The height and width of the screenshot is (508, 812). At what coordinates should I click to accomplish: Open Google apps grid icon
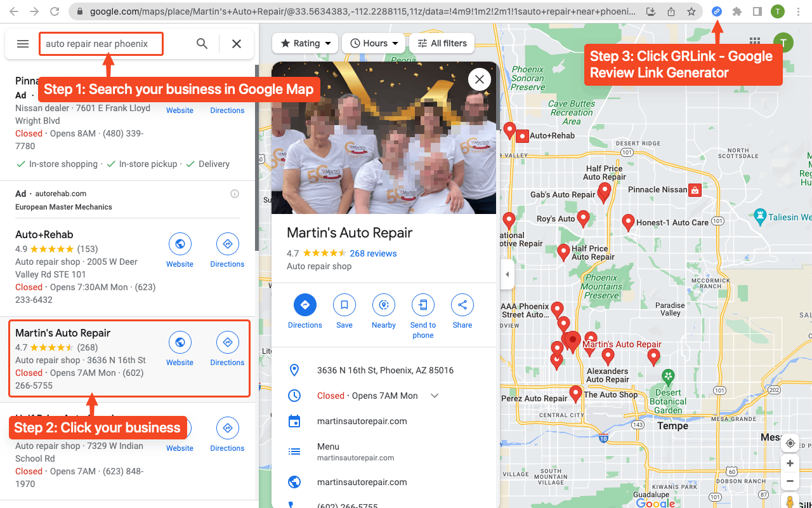pyautogui.click(x=754, y=41)
